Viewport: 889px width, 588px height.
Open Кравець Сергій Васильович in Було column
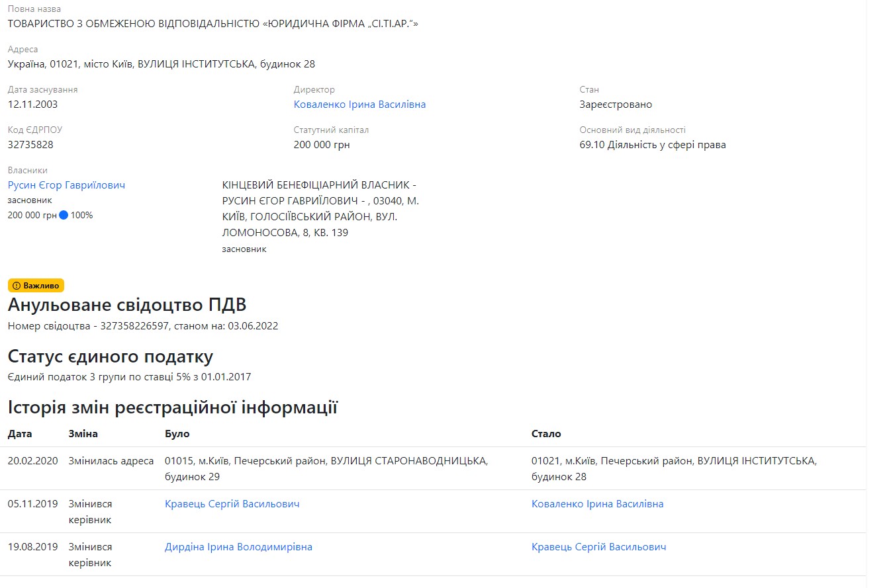(232, 504)
